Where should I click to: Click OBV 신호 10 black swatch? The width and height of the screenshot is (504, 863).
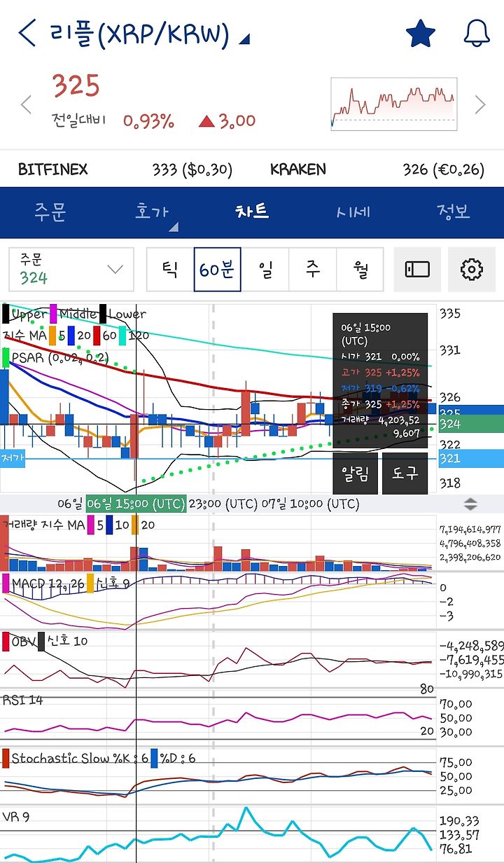[41, 640]
